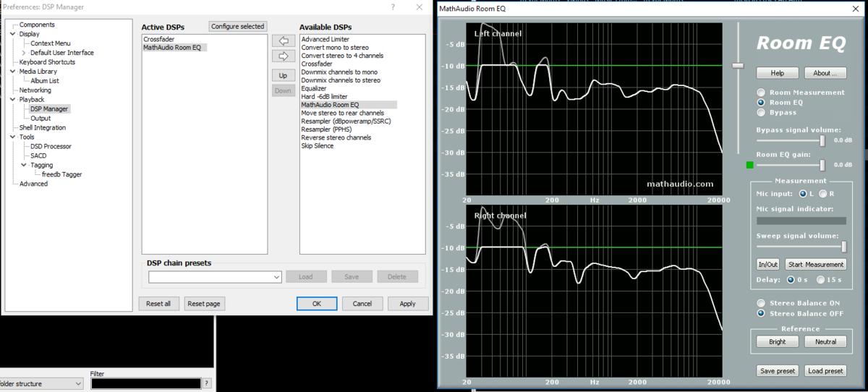This screenshot has width=868, height=392.
Task: Click the Configure selected button
Action: (238, 27)
